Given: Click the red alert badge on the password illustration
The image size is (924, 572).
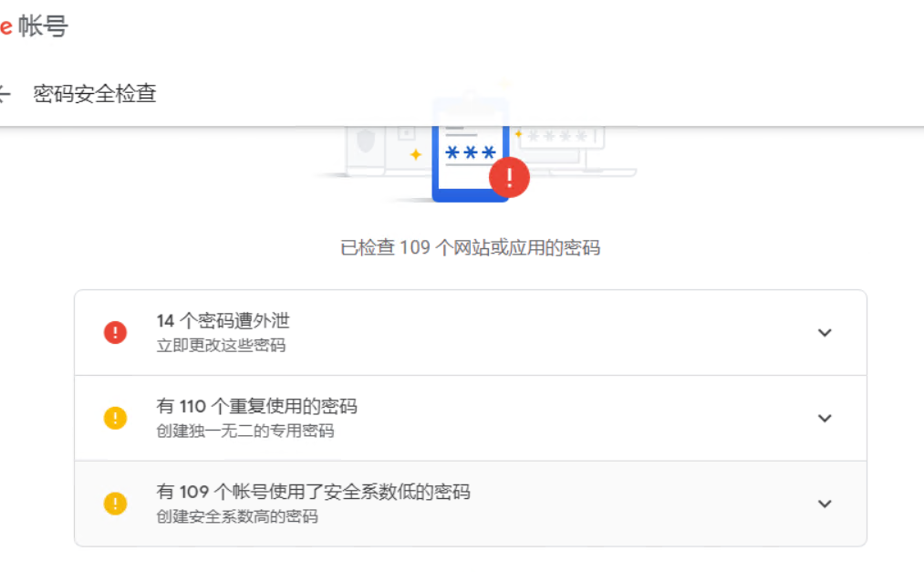Looking at the screenshot, I should point(510,177).
